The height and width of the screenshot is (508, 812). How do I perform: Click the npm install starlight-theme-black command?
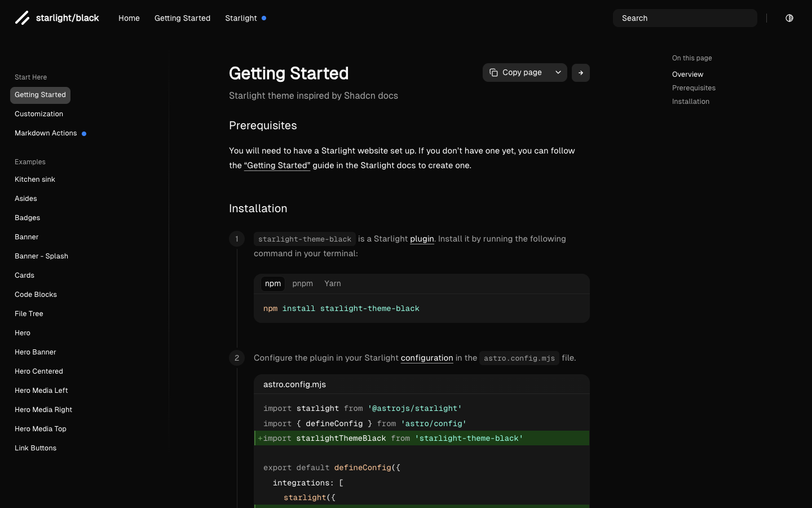(341, 309)
